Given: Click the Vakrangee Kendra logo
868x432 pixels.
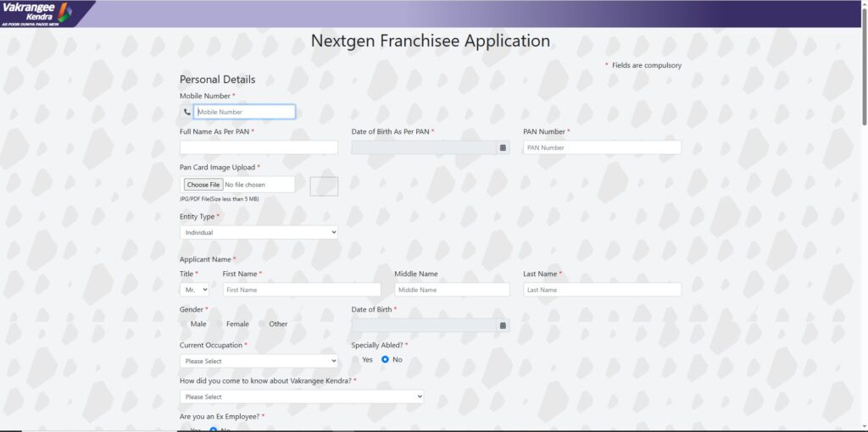Looking at the screenshot, I should click(37, 14).
